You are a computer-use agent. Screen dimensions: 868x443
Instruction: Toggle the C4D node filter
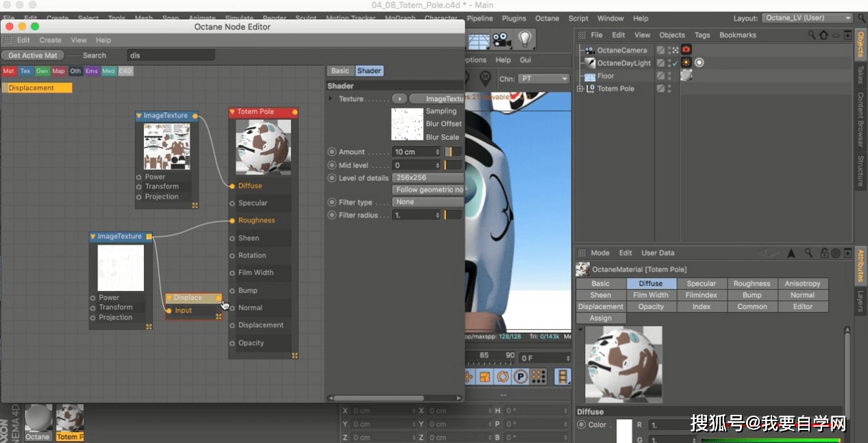click(125, 71)
